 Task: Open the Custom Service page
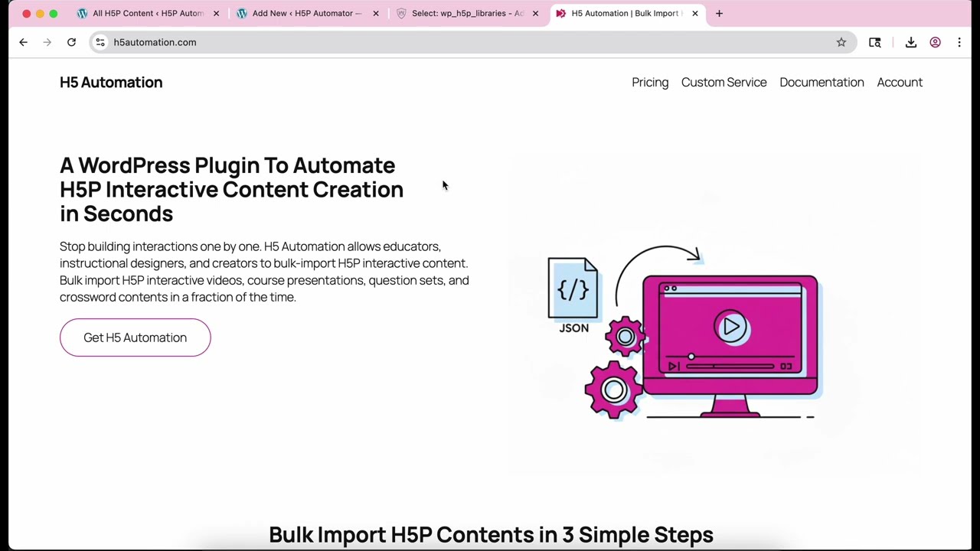coord(724,82)
